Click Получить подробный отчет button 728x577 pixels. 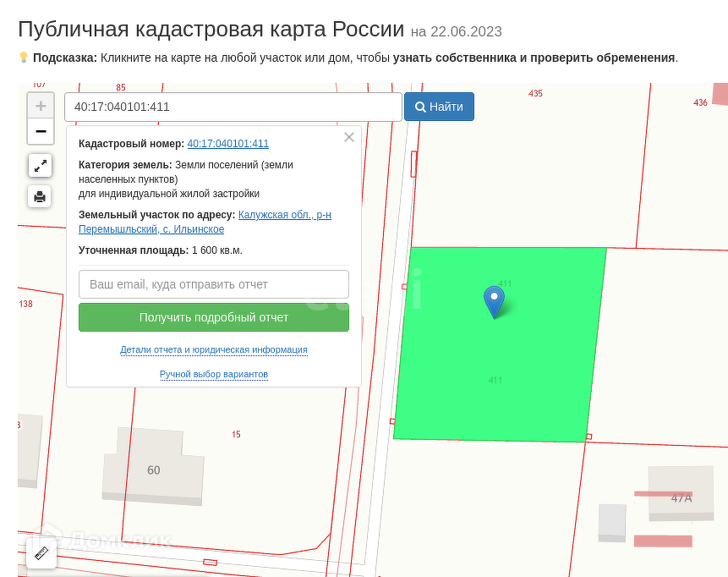pos(214,317)
